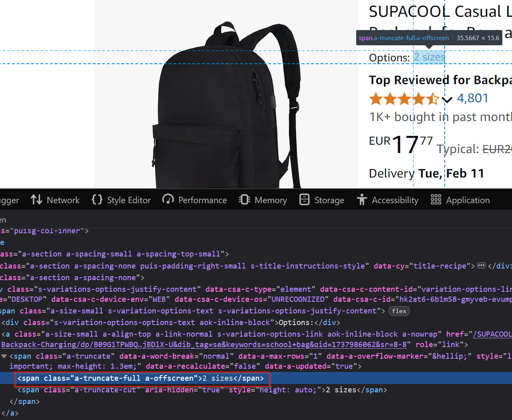Image resolution: width=512 pixels, height=420 pixels.
Task: Follow the /SUPACOOL href link in markup
Action: click(492, 334)
